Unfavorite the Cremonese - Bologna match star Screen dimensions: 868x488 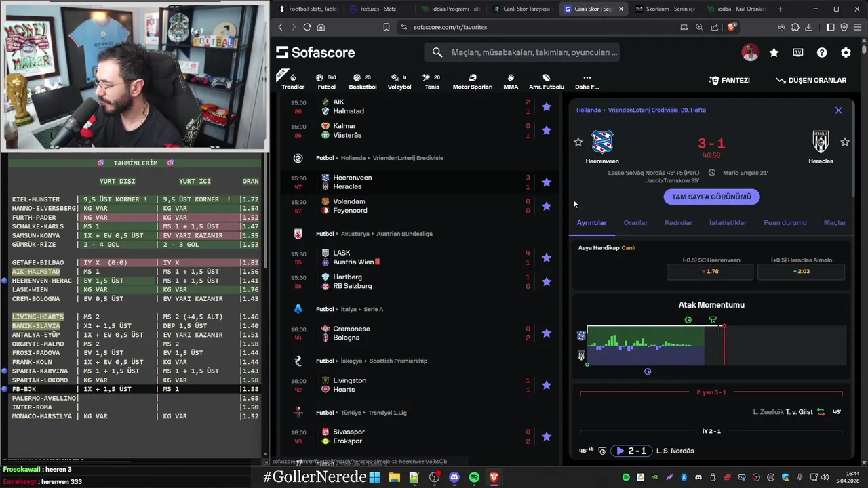click(547, 333)
